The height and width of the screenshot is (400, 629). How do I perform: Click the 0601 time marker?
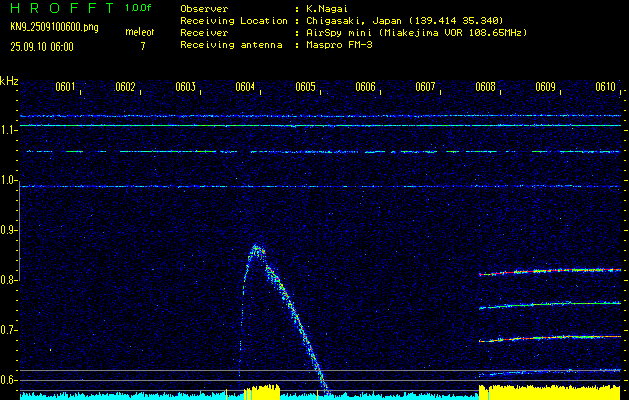click(x=65, y=87)
